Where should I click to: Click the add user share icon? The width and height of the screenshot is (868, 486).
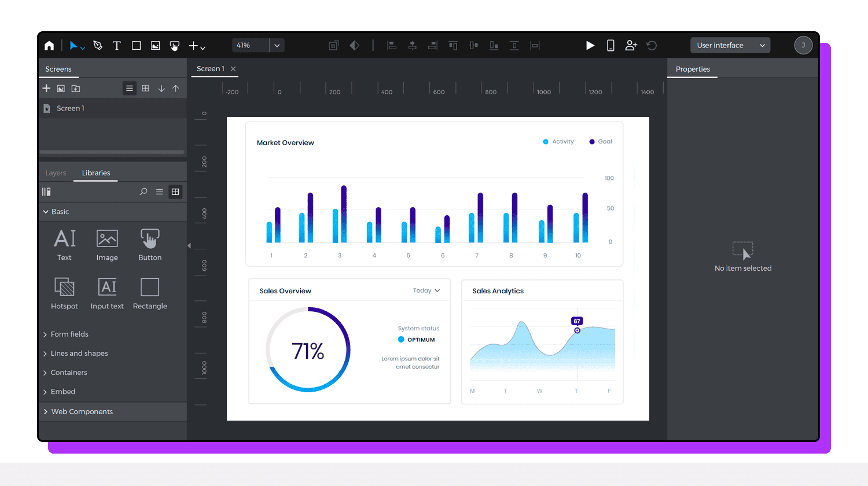pyautogui.click(x=631, y=45)
